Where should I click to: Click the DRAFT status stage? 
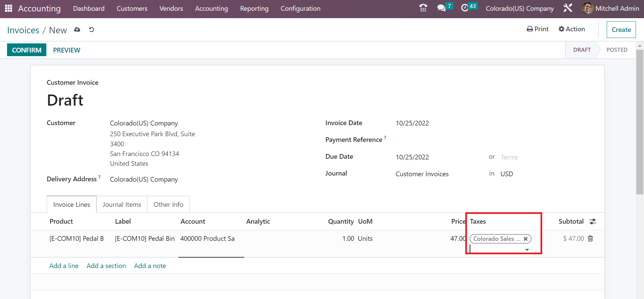[x=582, y=50]
